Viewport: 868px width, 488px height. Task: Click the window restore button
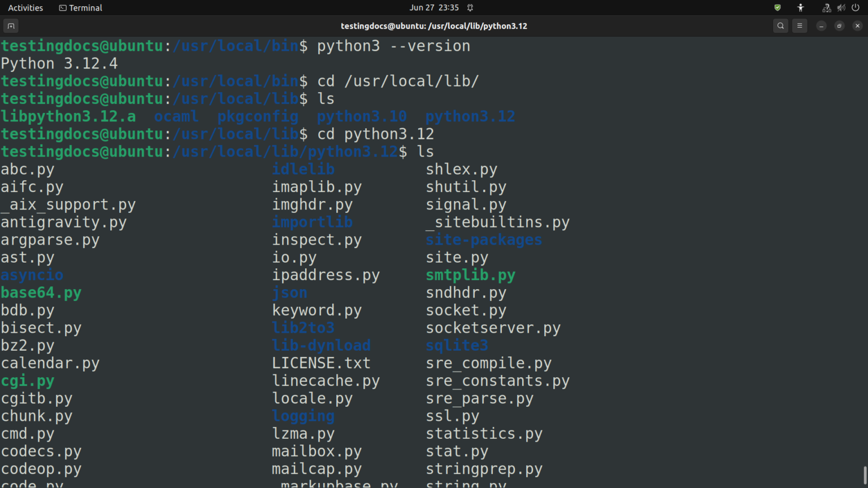[839, 25]
